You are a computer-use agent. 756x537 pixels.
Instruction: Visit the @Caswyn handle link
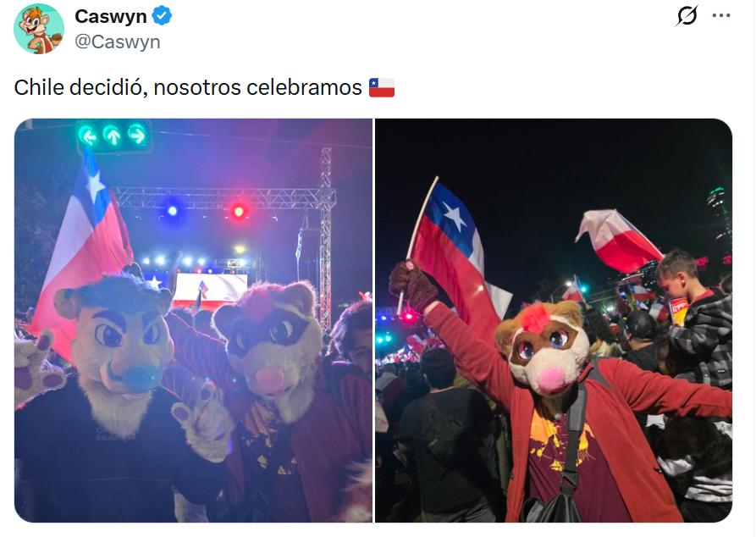click(x=118, y=42)
